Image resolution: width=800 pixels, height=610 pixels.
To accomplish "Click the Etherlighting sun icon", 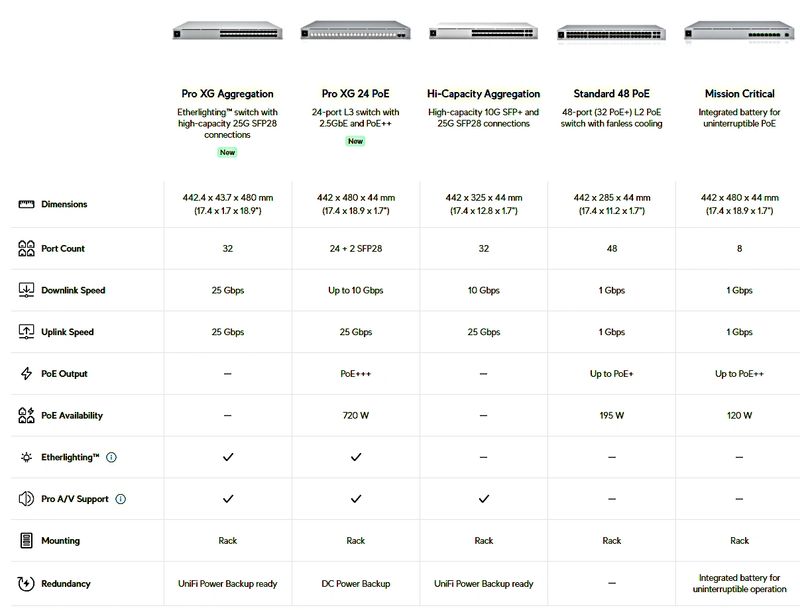I will 26,457.
